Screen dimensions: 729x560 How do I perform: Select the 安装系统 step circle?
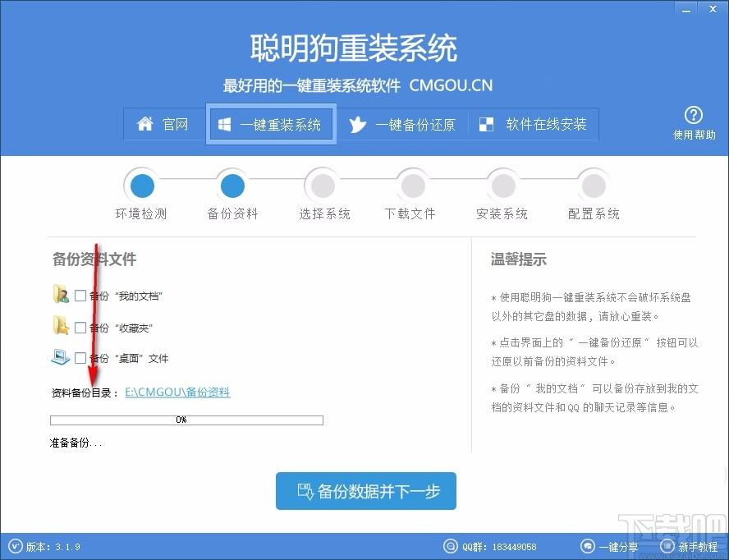[503, 186]
